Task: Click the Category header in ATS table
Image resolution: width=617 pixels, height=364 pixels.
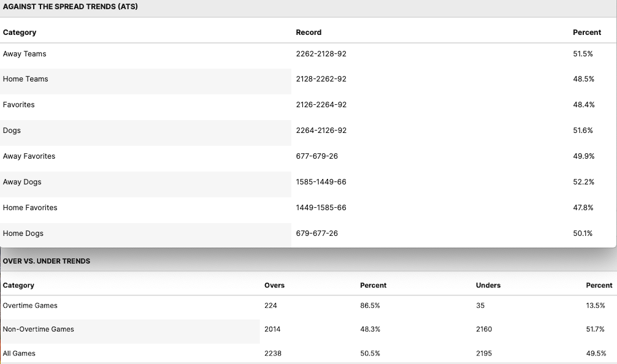Action: (x=20, y=32)
